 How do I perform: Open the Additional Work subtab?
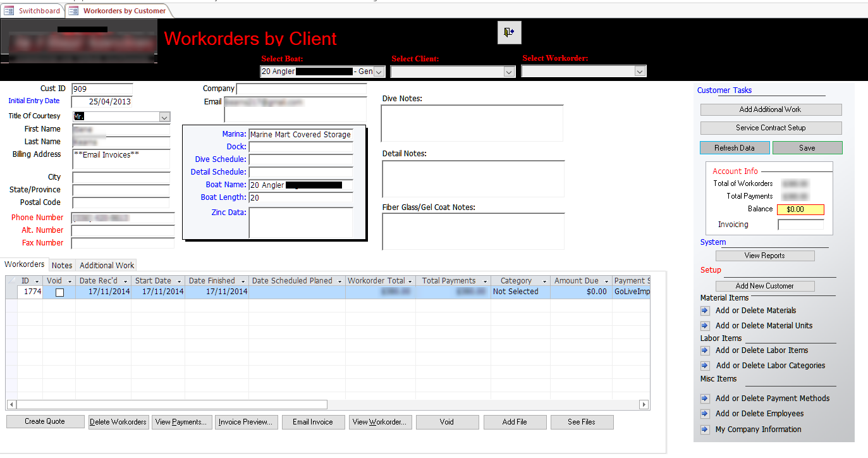coord(107,266)
